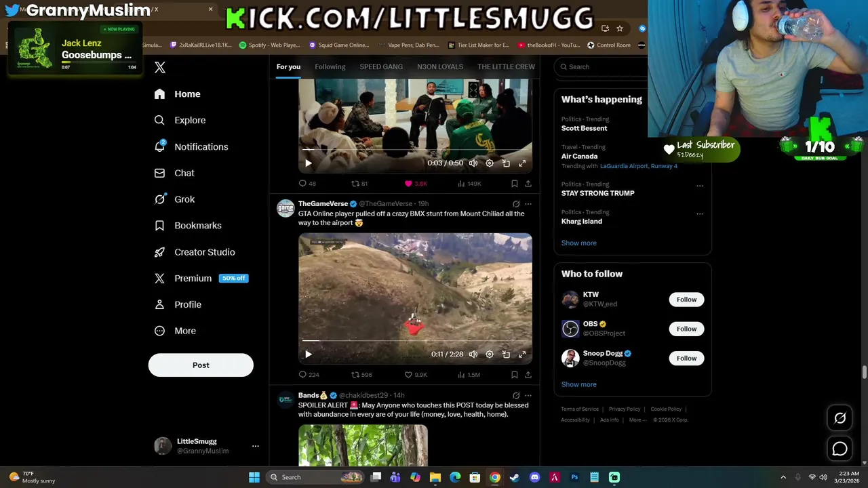The image size is (868, 488).
Task: View analytics showing 1.5M views
Action: (469, 375)
